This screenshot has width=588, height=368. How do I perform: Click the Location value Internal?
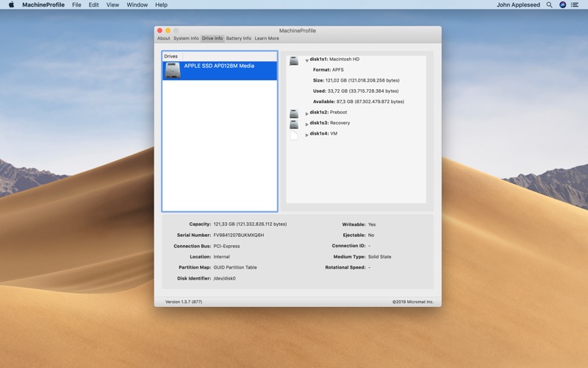point(222,257)
